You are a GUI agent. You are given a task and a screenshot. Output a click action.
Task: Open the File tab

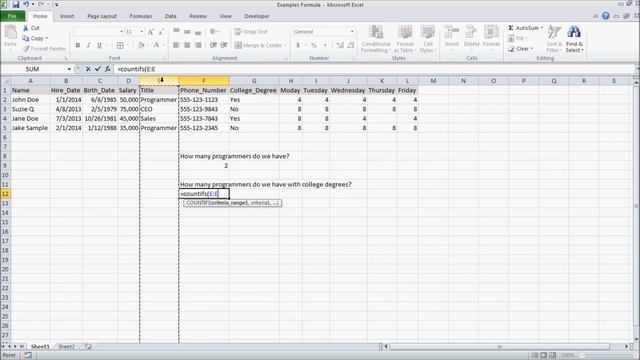coord(12,16)
